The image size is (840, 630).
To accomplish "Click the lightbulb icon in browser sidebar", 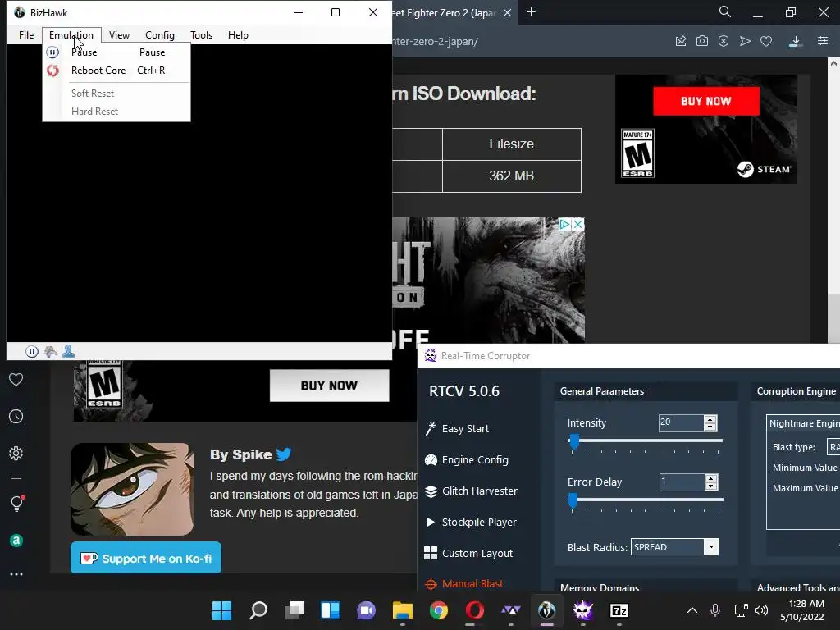I will (x=16, y=503).
